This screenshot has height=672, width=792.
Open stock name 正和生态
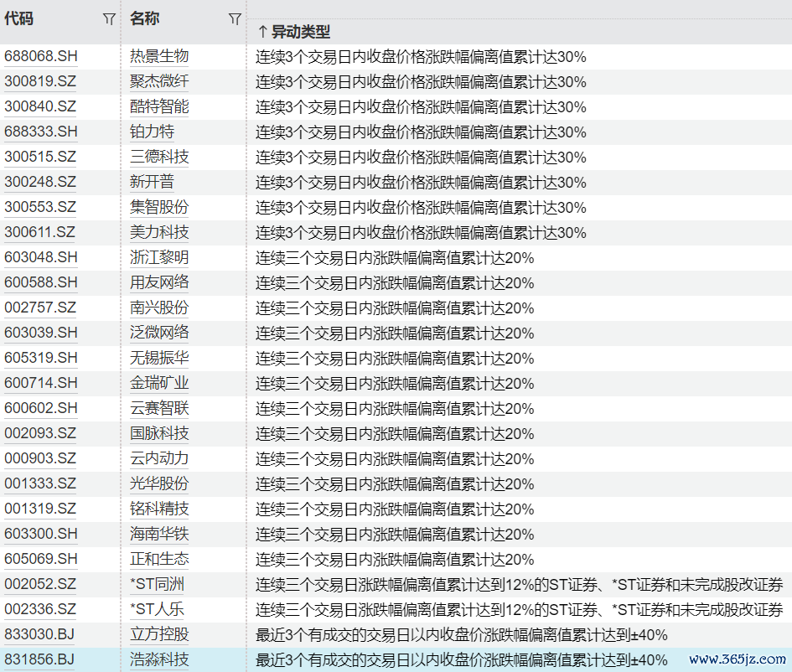(x=159, y=559)
